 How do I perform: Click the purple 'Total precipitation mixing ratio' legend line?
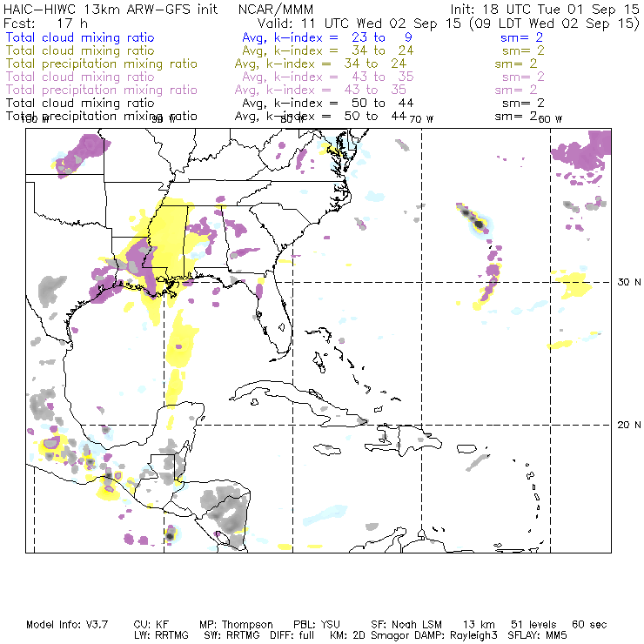tap(102, 90)
